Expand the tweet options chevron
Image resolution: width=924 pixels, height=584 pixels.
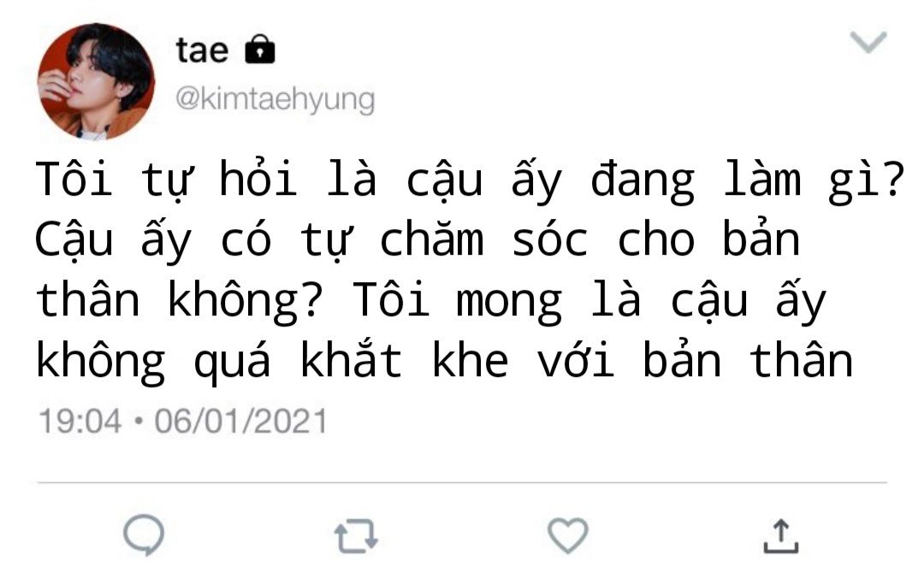point(868,43)
